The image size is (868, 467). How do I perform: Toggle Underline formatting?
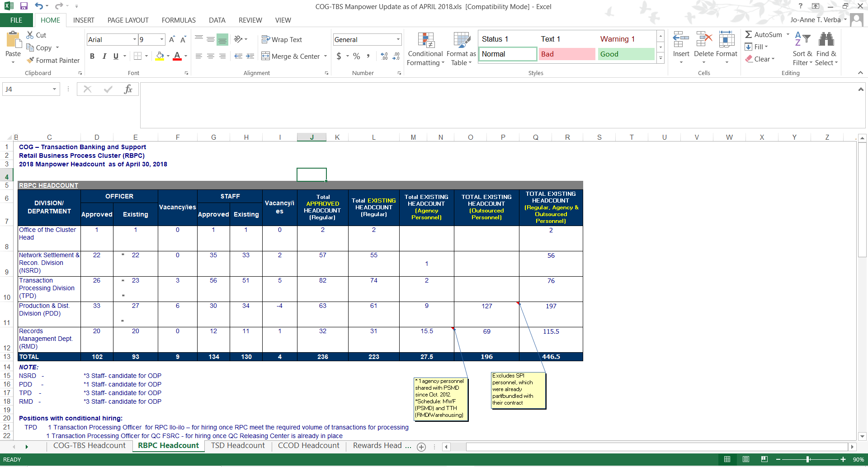[x=116, y=56]
